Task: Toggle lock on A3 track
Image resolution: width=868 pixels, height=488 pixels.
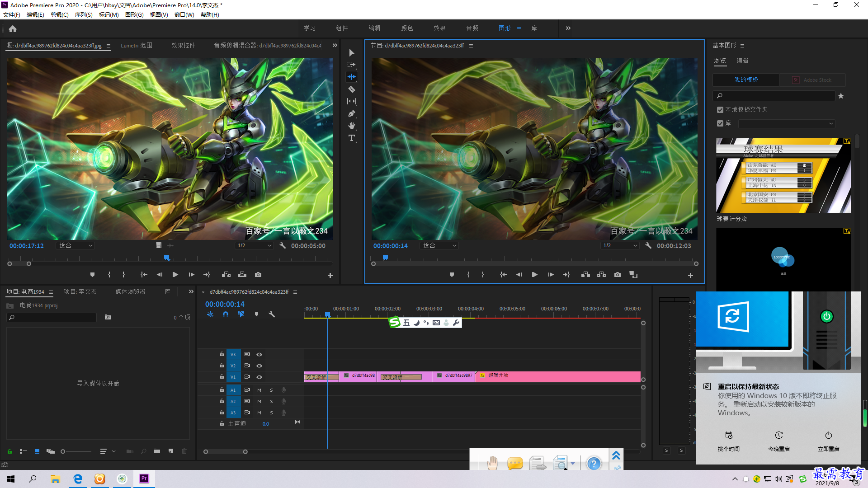Action: pyautogui.click(x=222, y=412)
